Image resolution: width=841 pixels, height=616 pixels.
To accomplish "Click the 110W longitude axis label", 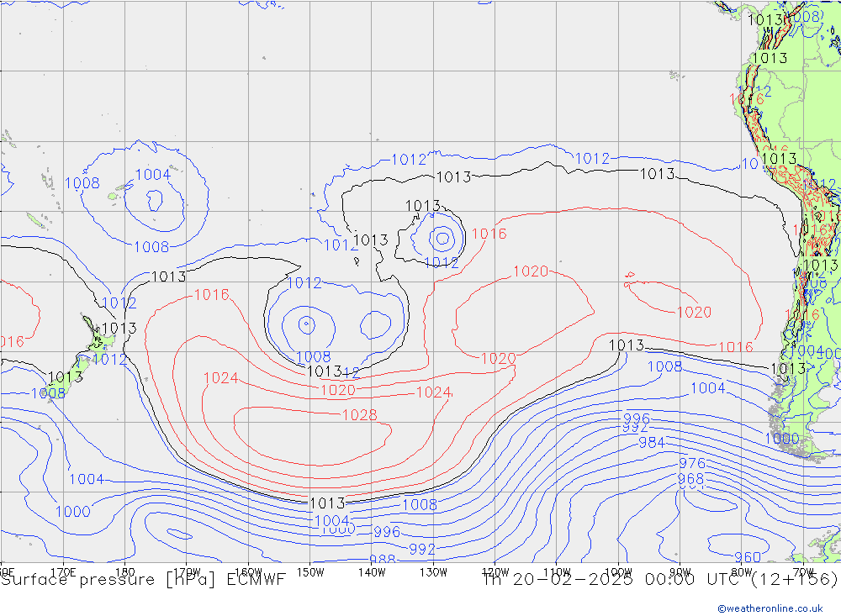I will (557, 572).
